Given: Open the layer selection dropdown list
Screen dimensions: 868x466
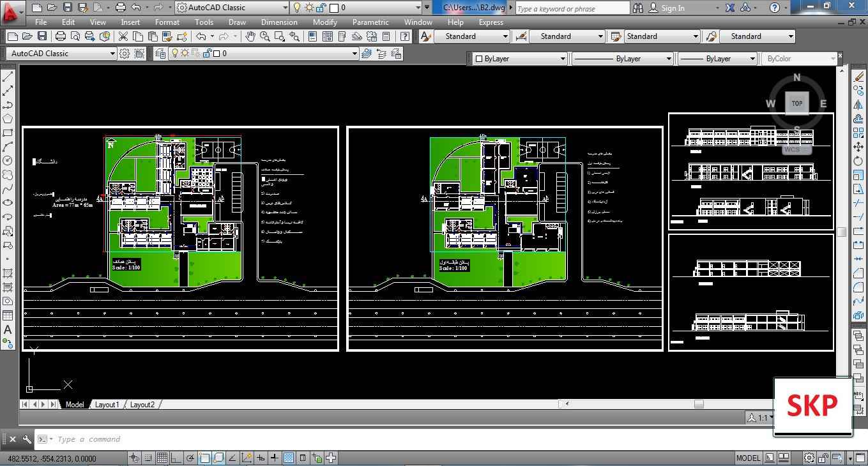Looking at the screenshot, I should click(354, 54).
